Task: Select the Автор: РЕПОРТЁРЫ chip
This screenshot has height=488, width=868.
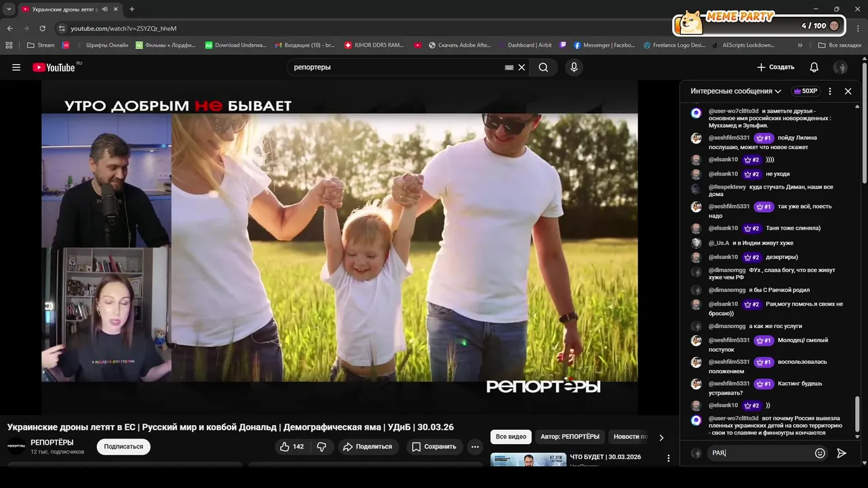Action: (x=570, y=436)
